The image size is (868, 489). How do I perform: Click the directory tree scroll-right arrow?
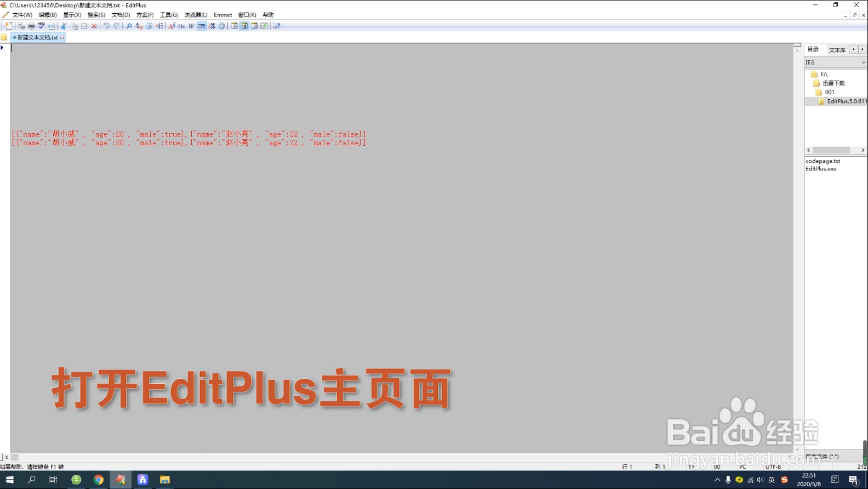click(863, 150)
